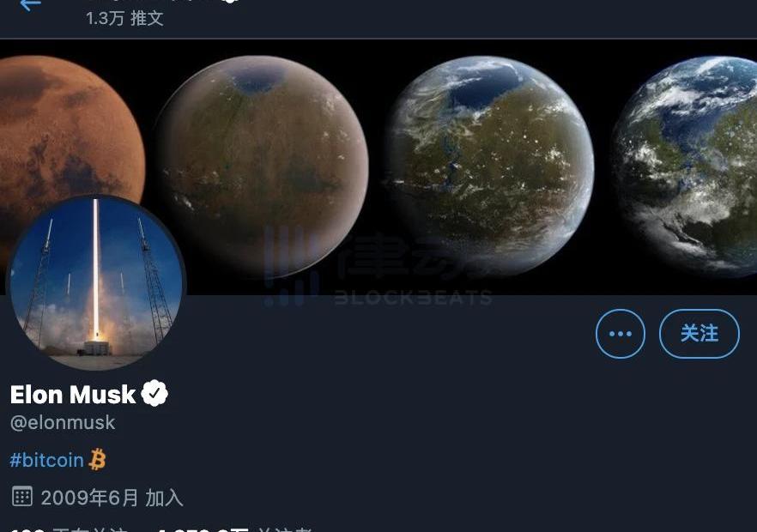The image size is (757, 532).
Task: Click the BlockBeats watermark logo bars
Action: tap(291, 267)
